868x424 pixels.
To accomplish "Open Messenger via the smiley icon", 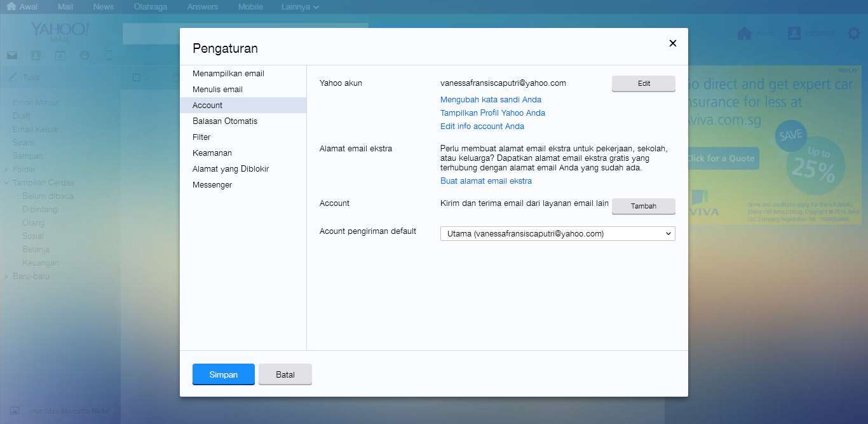I will 84,55.
